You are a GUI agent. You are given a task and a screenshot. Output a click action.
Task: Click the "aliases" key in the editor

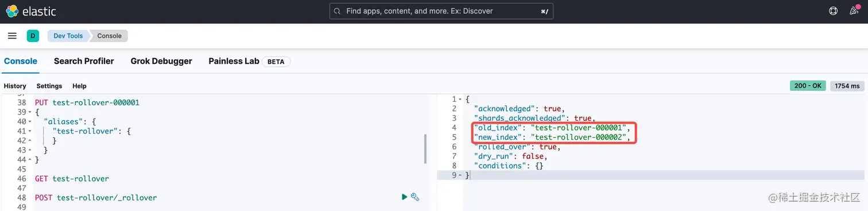[x=63, y=122]
